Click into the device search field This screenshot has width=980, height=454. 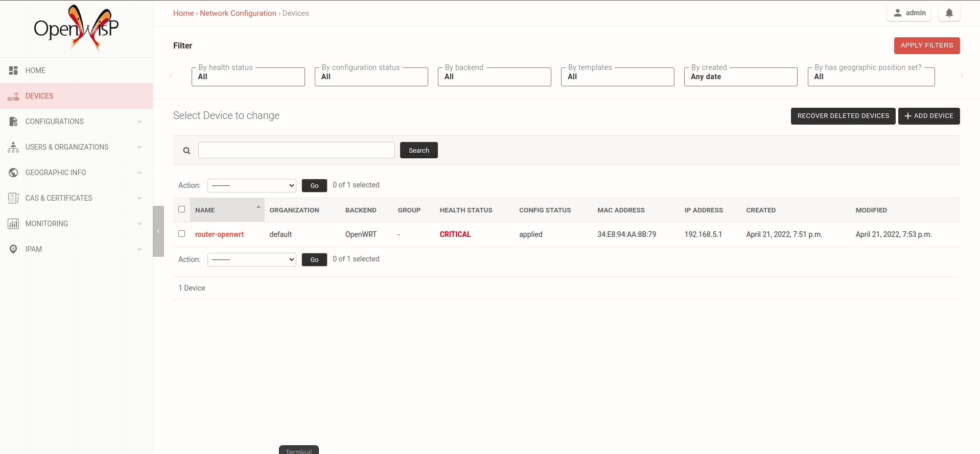click(296, 150)
